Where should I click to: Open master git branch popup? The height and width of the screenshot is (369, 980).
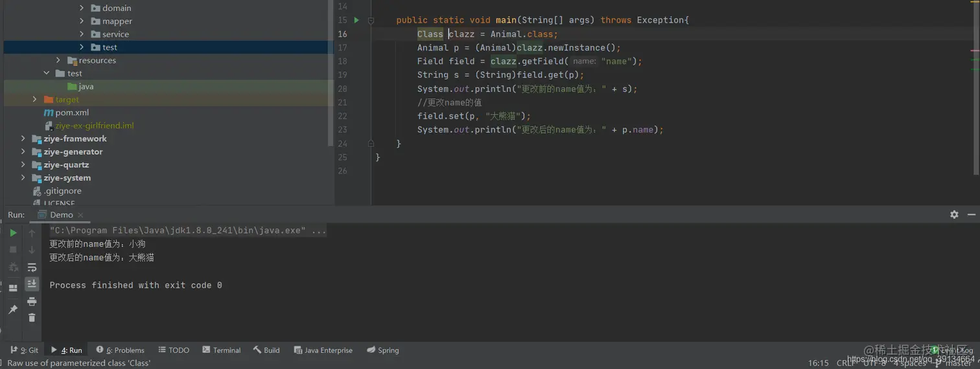tap(953, 363)
